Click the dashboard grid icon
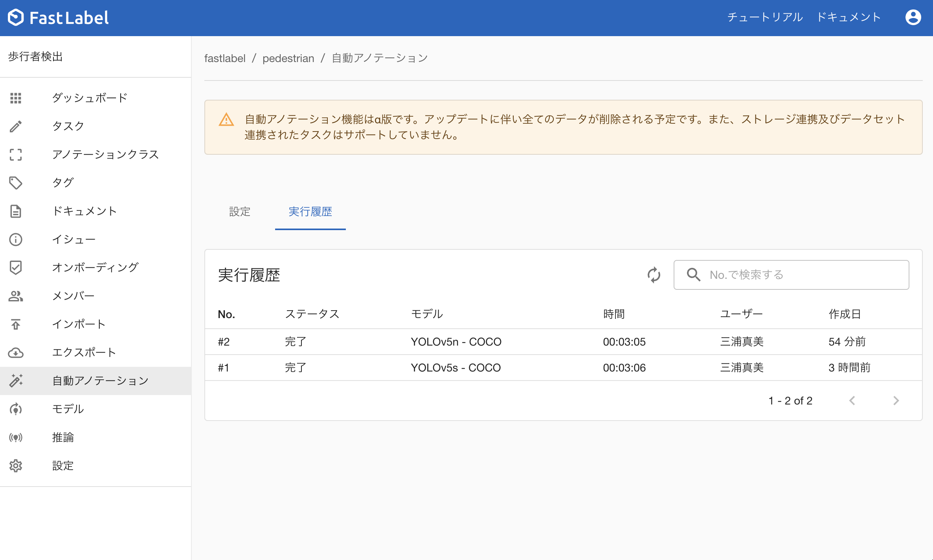 coord(16,98)
